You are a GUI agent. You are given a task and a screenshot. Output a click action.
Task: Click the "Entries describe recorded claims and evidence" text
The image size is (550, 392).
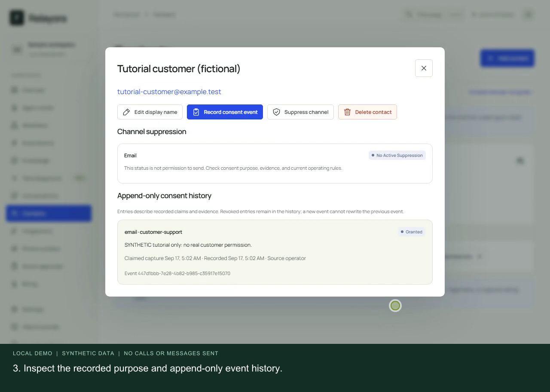(x=260, y=211)
